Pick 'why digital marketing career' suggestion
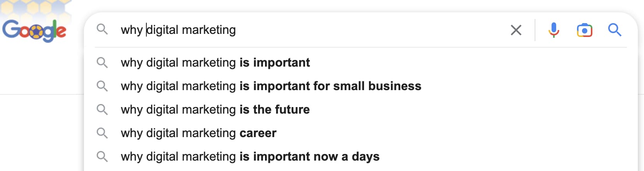 pos(198,133)
